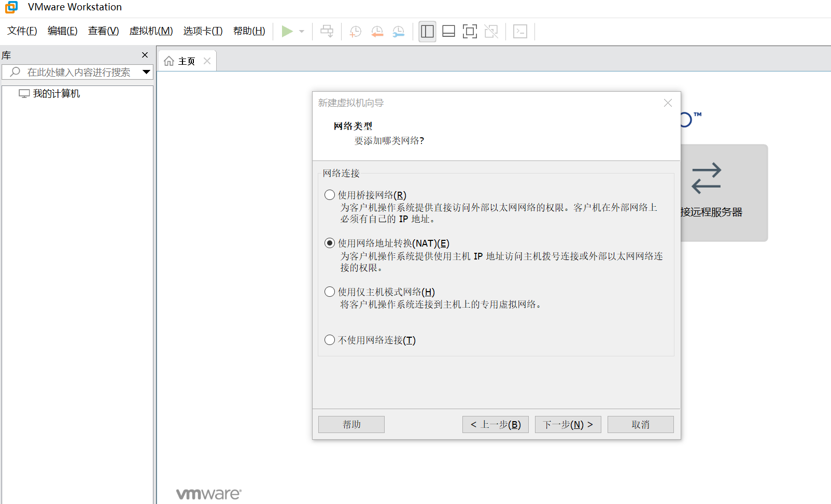Select 使用桥接网络(R) radio button
831x504 pixels.
click(x=330, y=195)
